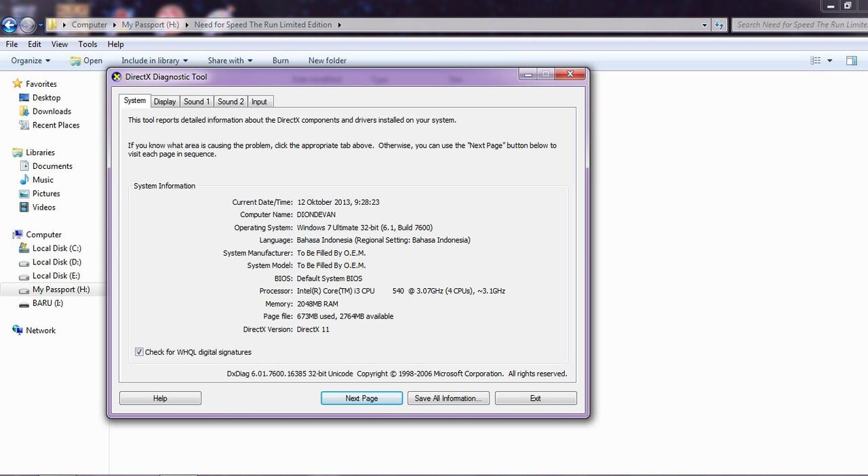
Task: Open the Downloads icon in Favorites
Action: [x=24, y=111]
